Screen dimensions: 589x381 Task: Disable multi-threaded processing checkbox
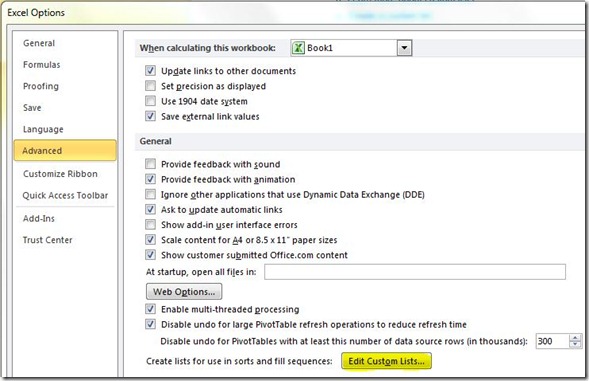tap(150, 309)
